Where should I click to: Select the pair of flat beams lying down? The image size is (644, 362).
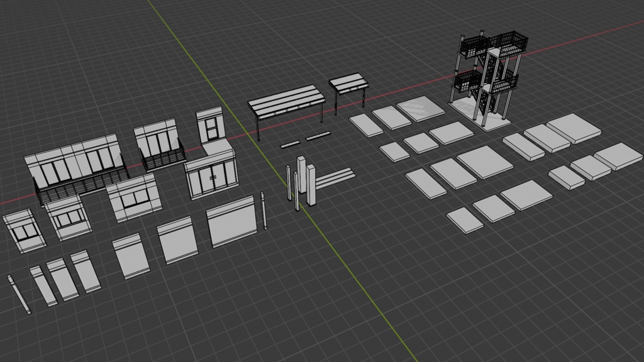pyautogui.click(x=335, y=178)
